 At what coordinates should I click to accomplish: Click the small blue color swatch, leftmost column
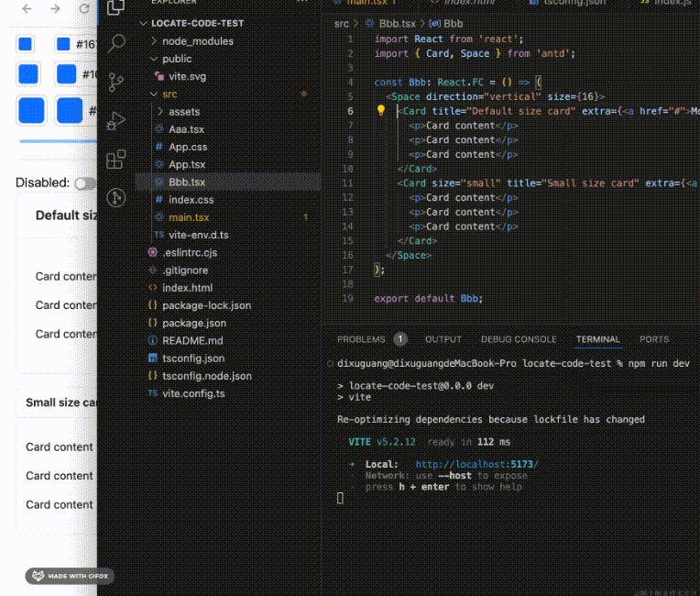pyautogui.click(x=26, y=44)
